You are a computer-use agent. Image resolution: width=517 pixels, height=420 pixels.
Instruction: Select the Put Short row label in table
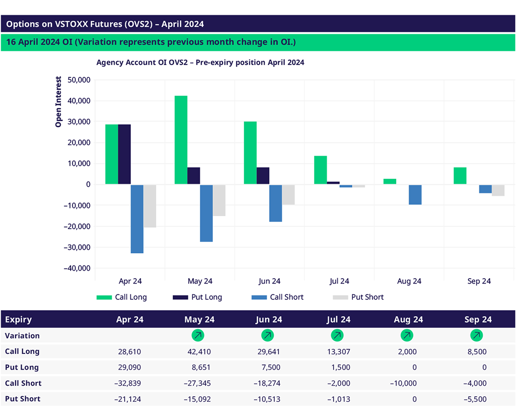tap(23, 399)
